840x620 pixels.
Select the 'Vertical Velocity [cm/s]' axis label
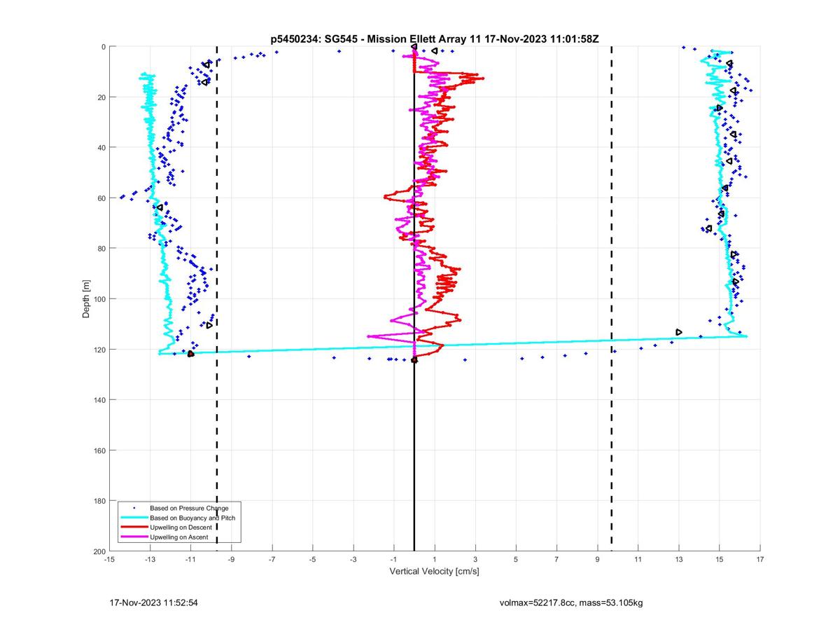434,572
